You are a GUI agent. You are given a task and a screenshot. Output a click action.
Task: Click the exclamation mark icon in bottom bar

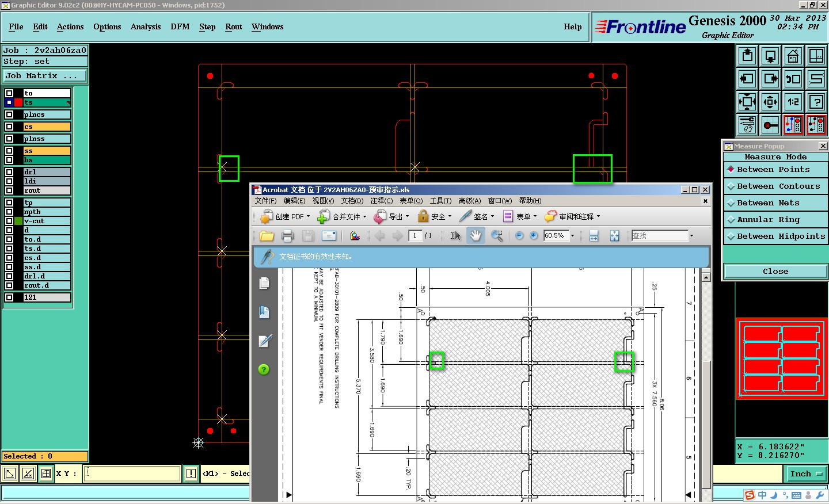191,474
